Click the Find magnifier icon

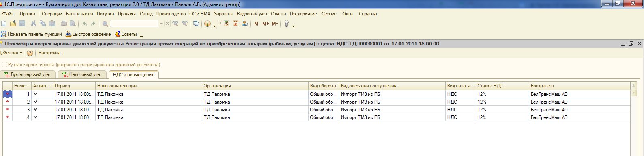tap(105, 24)
